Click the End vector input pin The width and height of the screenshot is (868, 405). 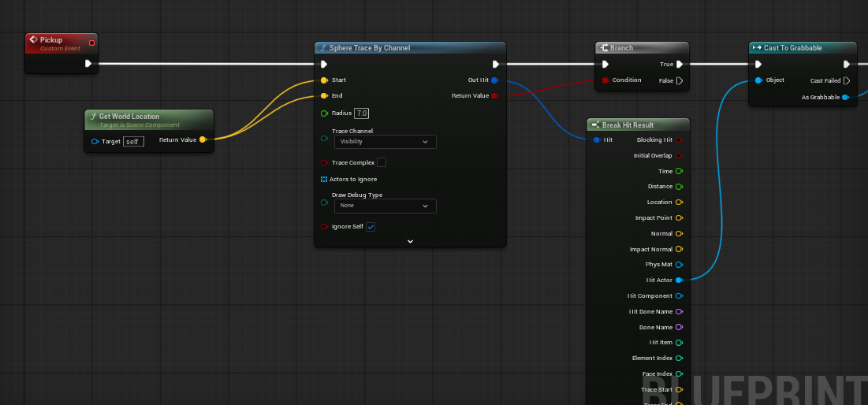(324, 95)
